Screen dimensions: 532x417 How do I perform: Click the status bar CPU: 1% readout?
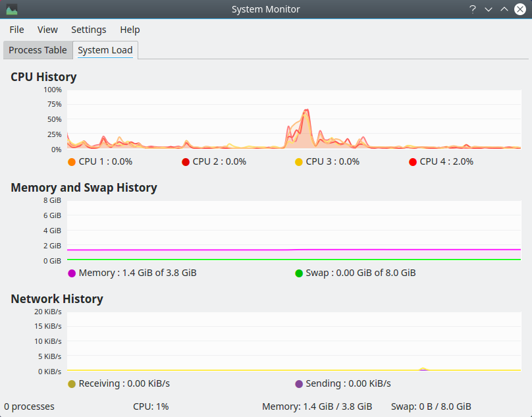(x=151, y=406)
